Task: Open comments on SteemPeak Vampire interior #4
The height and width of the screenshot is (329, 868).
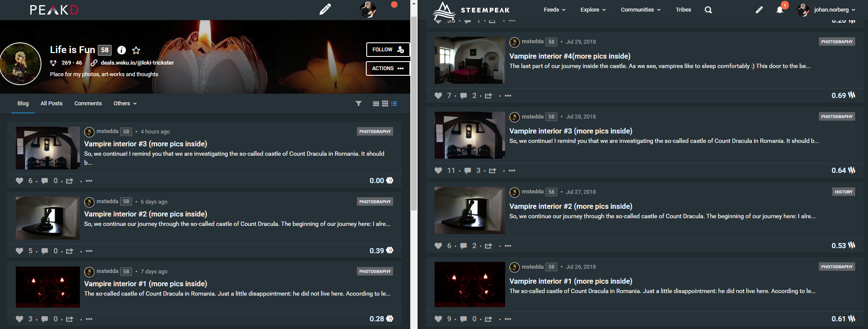Action: pos(464,96)
